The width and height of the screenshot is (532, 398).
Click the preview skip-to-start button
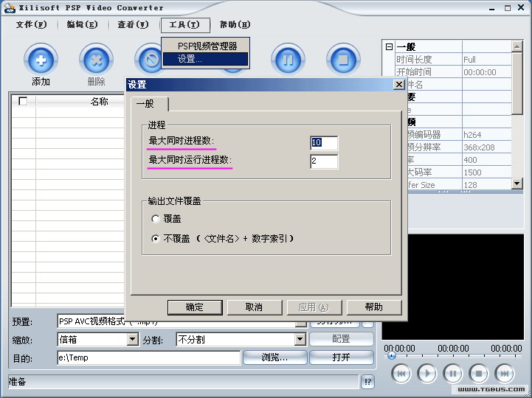click(x=401, y=374)
